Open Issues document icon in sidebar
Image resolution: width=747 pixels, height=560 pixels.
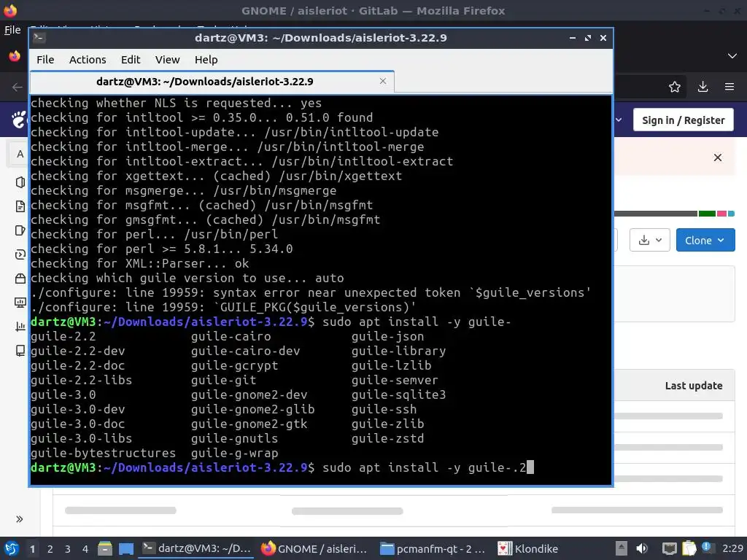20,206
